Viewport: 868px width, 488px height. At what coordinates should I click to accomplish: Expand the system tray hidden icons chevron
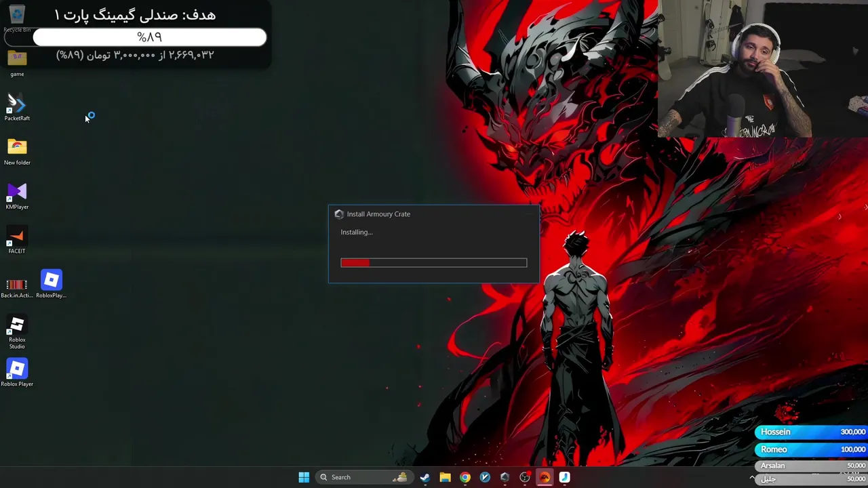click(x=751, y=478)
